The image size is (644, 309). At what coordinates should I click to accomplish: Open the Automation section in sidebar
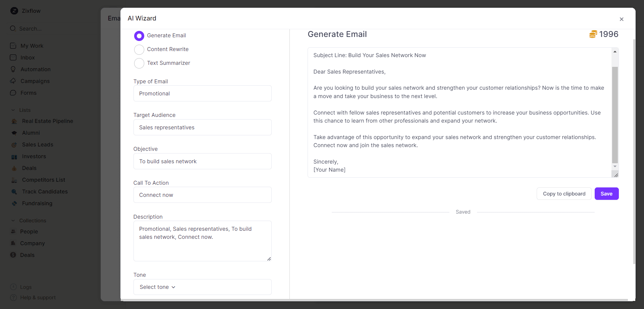click(36, 69)
